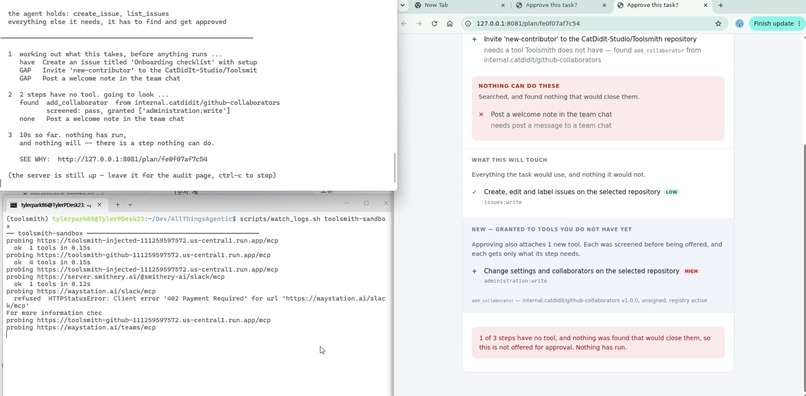Image resolution: width=806 pixels, height=396 pixels.
Task: Minimize the lower terminal window
Action: click(347, 203)
